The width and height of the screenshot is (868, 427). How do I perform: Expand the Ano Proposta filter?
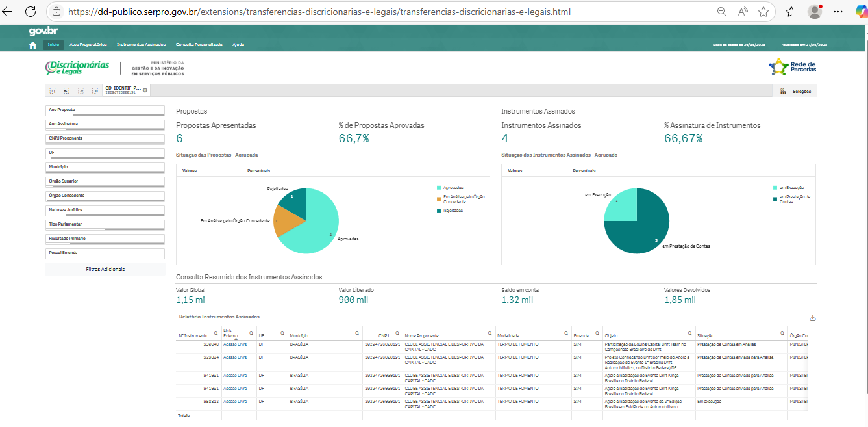pos(105,110)
